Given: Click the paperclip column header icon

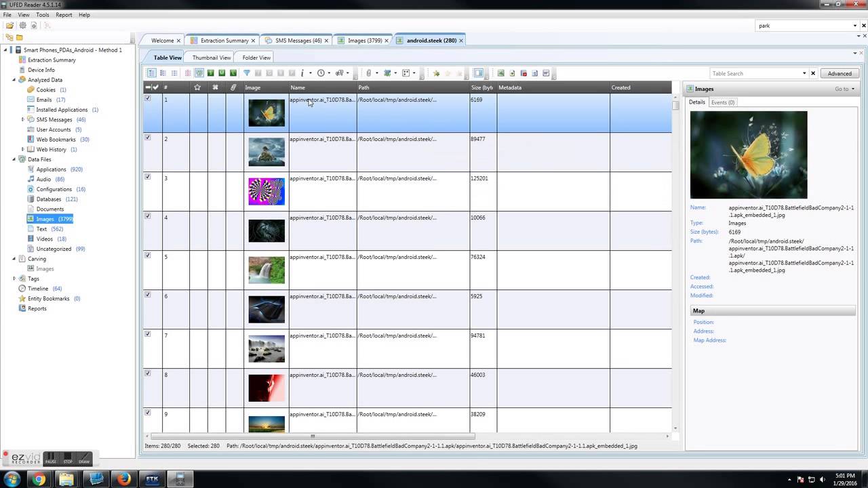Looking at the screenshot, I should pos(233,87).
